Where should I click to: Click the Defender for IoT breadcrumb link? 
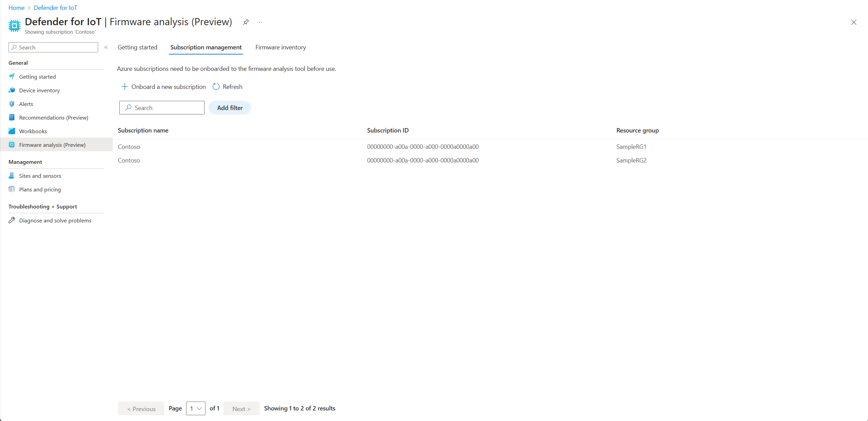(x=56, y=7)
